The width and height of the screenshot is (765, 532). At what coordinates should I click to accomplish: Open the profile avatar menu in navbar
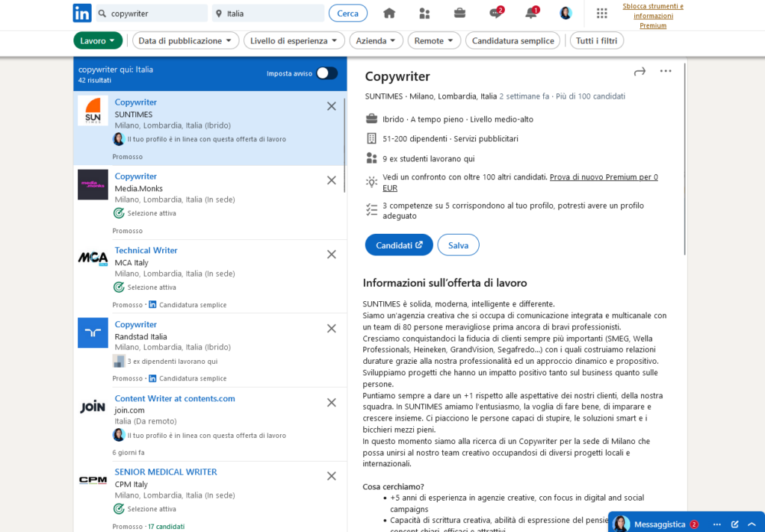pyautogui.click(x=566, y=13)
